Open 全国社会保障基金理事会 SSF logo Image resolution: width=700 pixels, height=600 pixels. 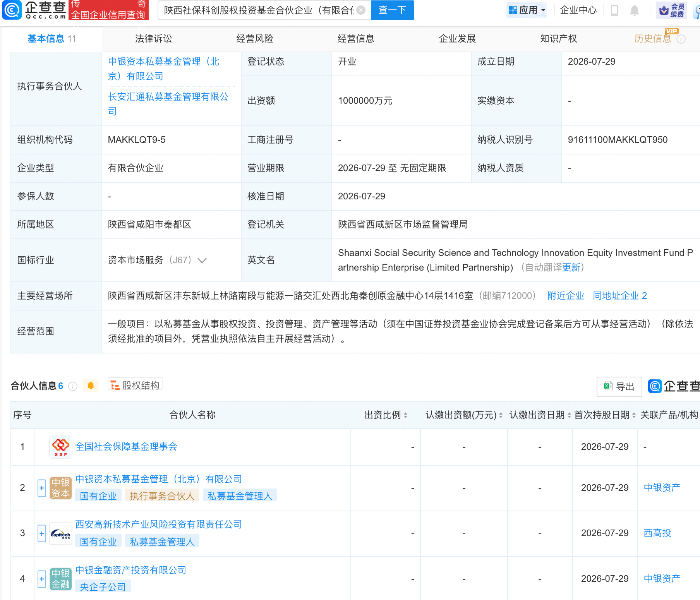click(61, 447)
